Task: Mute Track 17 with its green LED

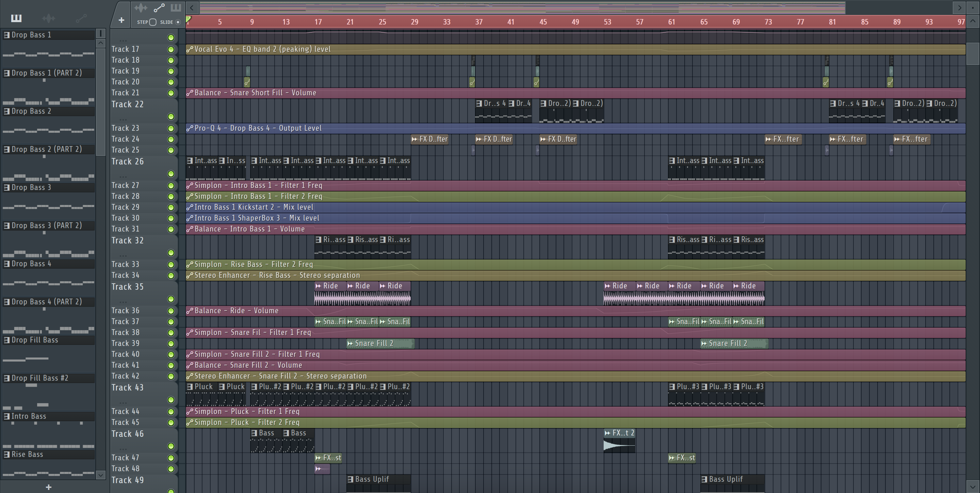Action: tap(171, 49)
